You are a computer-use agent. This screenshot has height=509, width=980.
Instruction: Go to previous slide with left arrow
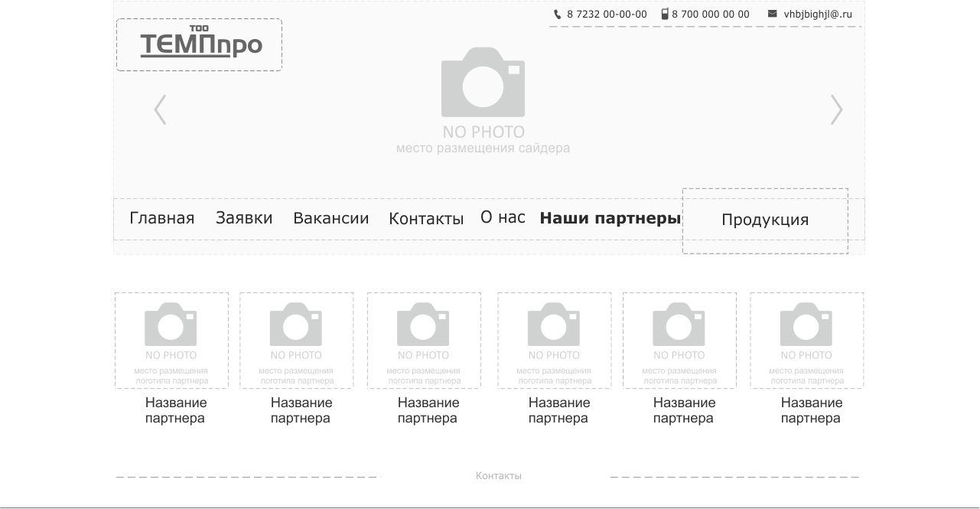point(160,109)
